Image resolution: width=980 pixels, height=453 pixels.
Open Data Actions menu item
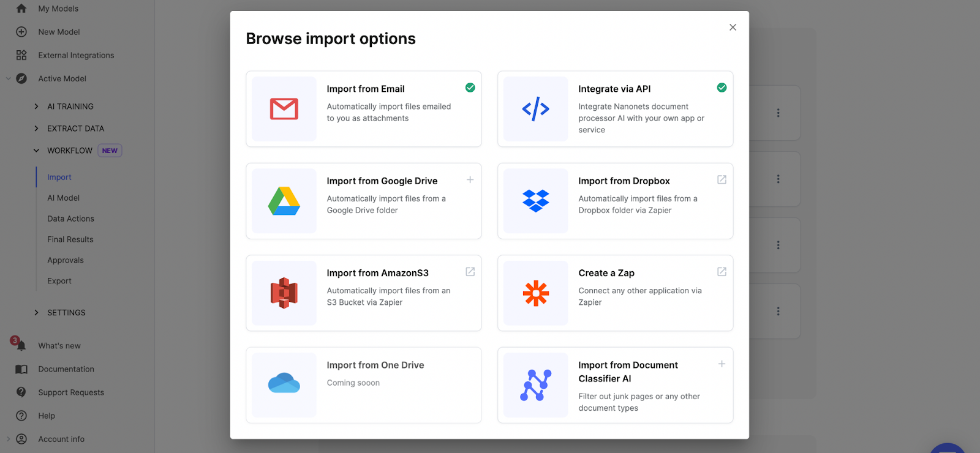(71, 219)
